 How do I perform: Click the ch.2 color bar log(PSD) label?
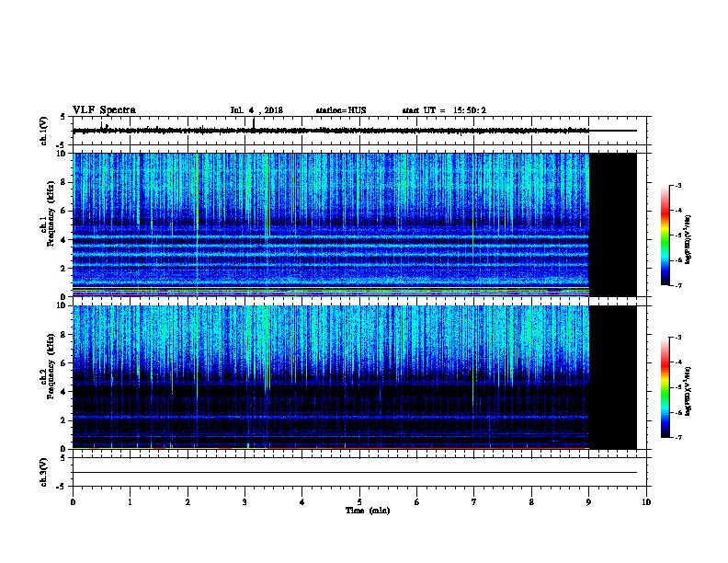click(688, 391)
